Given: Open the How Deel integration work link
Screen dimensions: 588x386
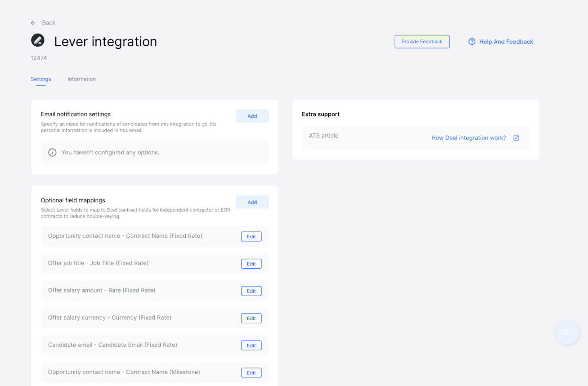Looking at the screenshot, I should click(468, 138).
